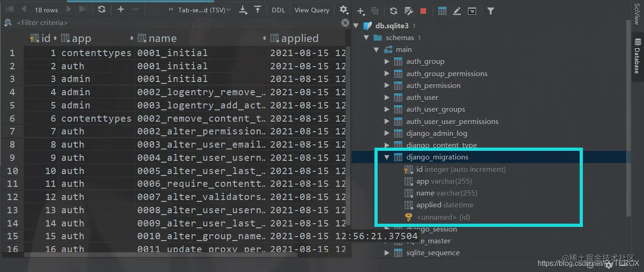Viewport: 644px width, 272px height.
Task: Reload the table data with refresh icon
Action: pyautogui.click(x=102, y=10)
